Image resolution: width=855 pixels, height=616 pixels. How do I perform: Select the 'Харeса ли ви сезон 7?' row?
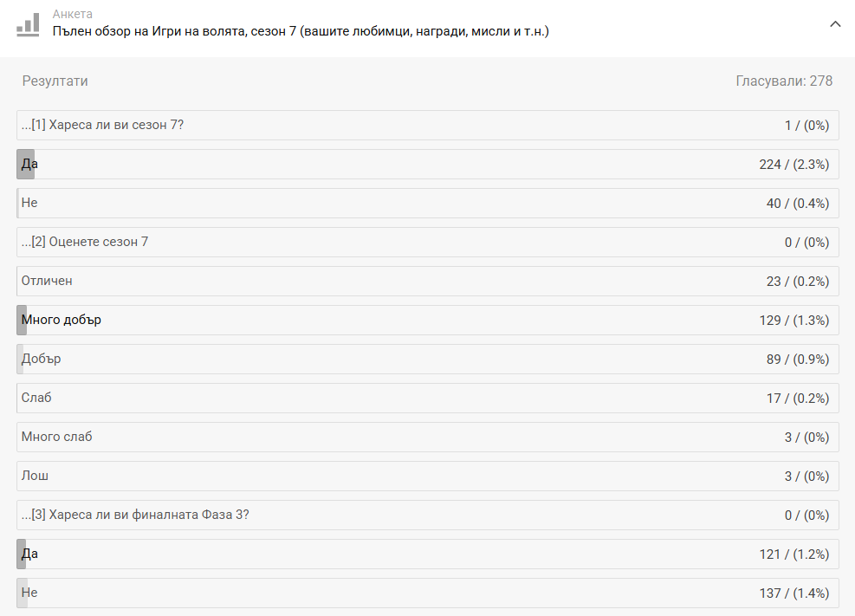427,126
